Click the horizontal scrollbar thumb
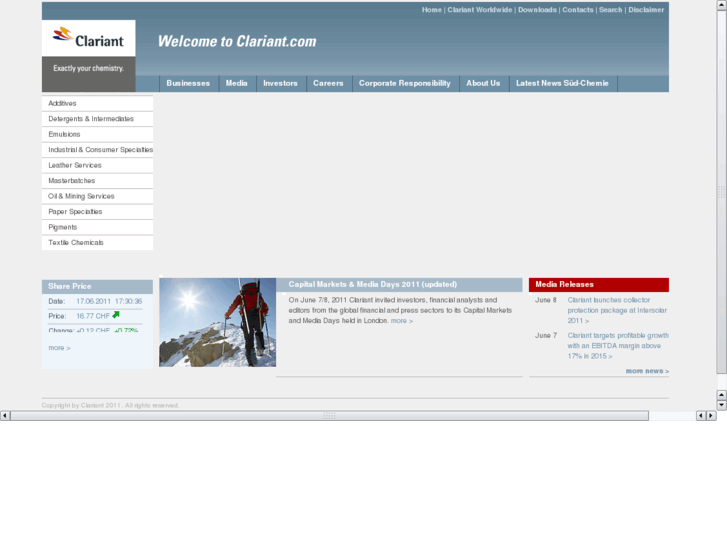This screenshot has height=545, width=727. (x=330, y=416)
